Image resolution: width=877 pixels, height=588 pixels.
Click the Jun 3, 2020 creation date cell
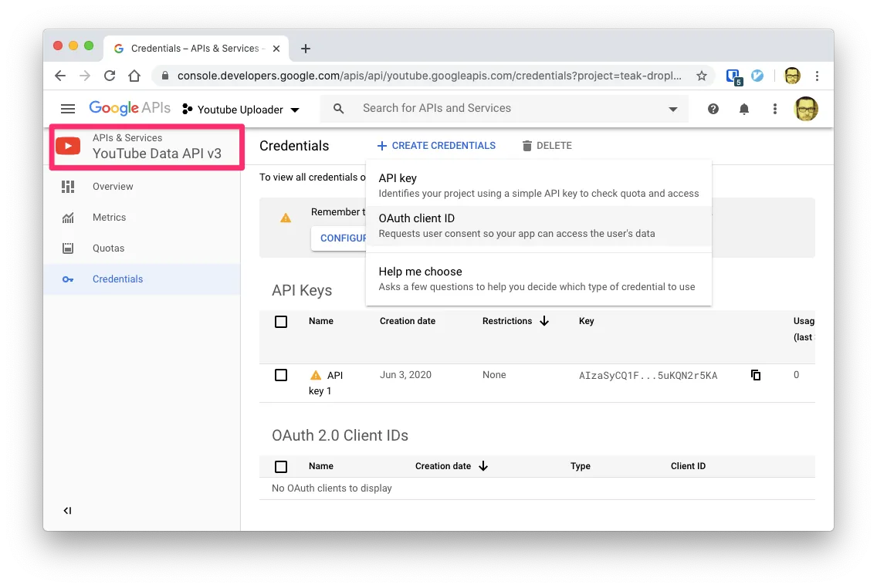[405, 375]
